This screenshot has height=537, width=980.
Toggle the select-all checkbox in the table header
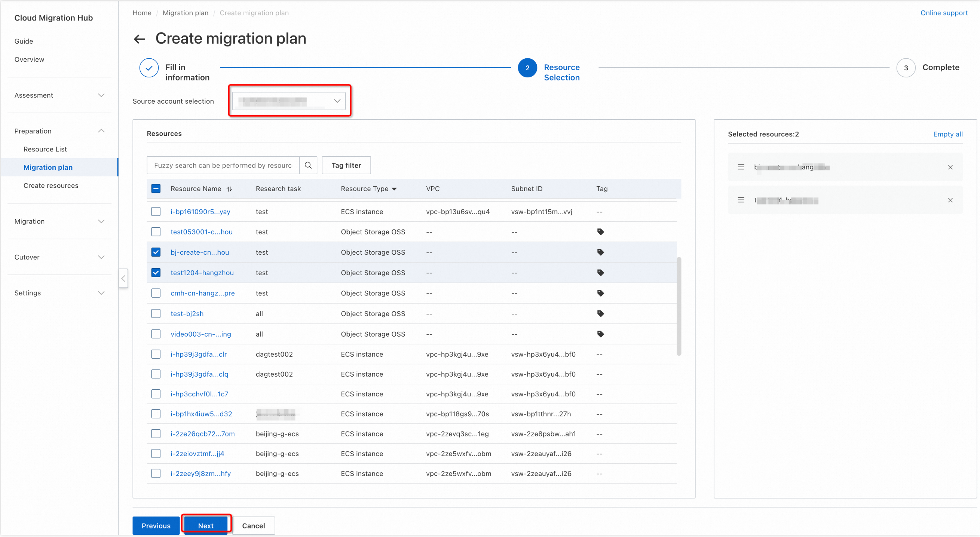[156, 188]
